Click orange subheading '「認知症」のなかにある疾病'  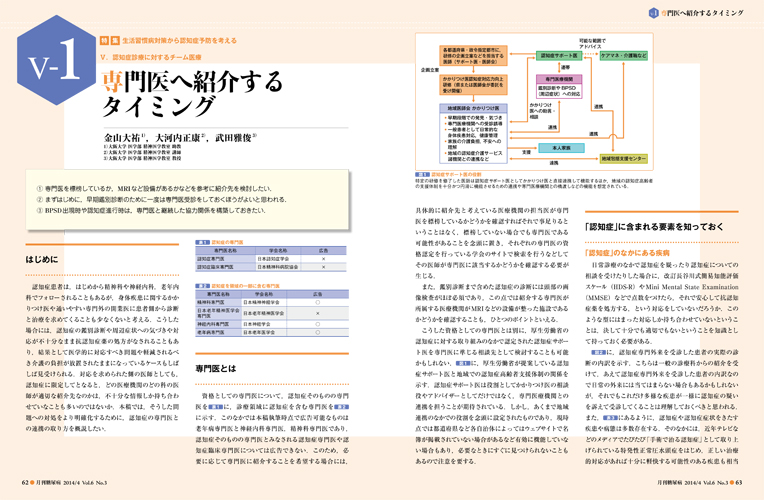[628, 253]
